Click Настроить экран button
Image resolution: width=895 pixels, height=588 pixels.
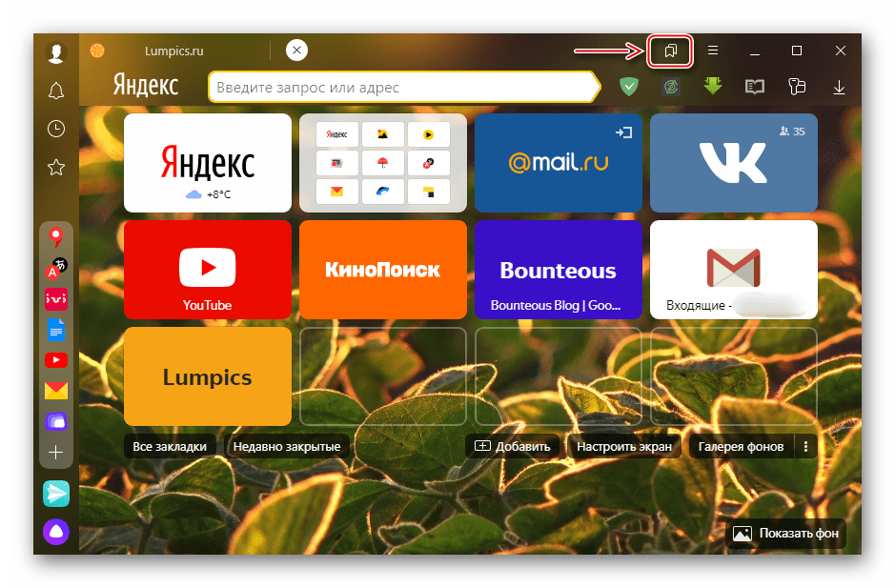click(x=624, y=446)
